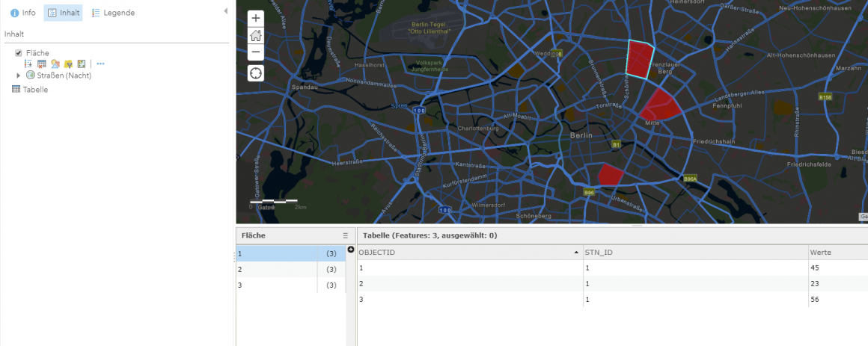Open the Info tab
Image resolution: width=868 pixels, height=346 pixels.
23,13
